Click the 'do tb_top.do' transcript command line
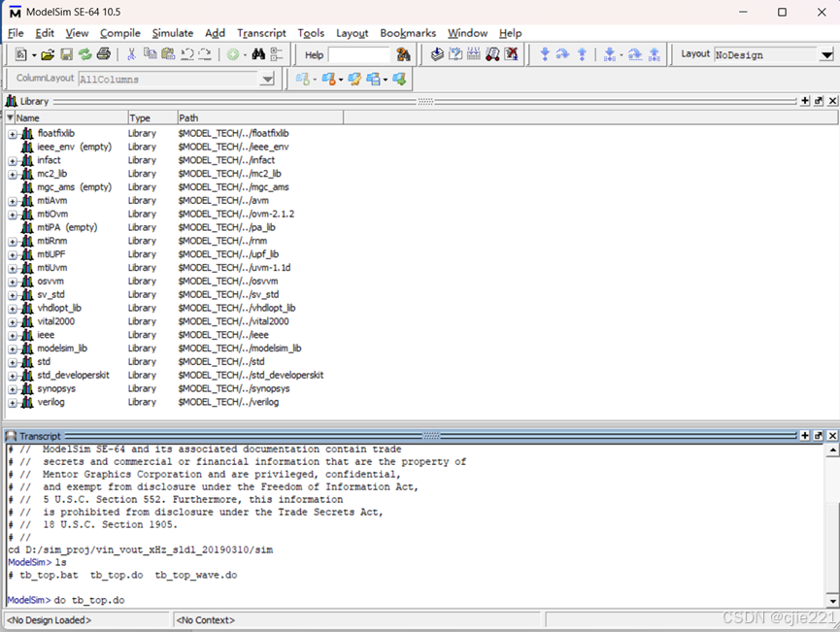Image resolution: width=840 pixels, height=632 pixels. point(89,600)
